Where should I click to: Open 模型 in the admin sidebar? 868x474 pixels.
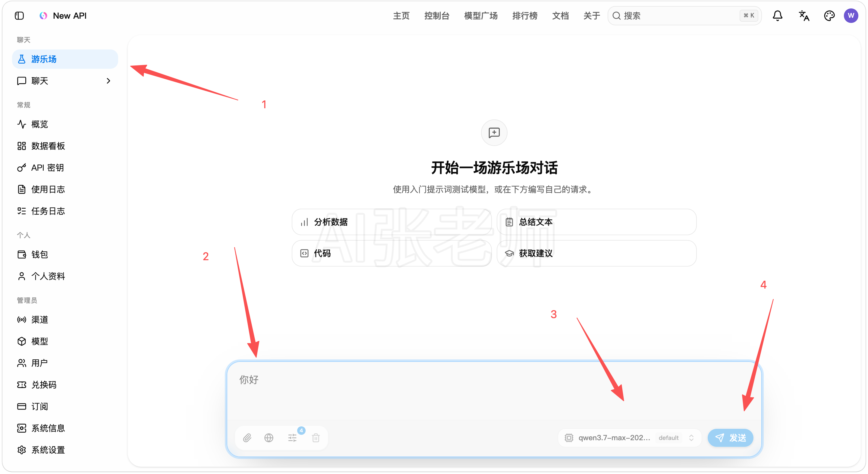point(65,341)
